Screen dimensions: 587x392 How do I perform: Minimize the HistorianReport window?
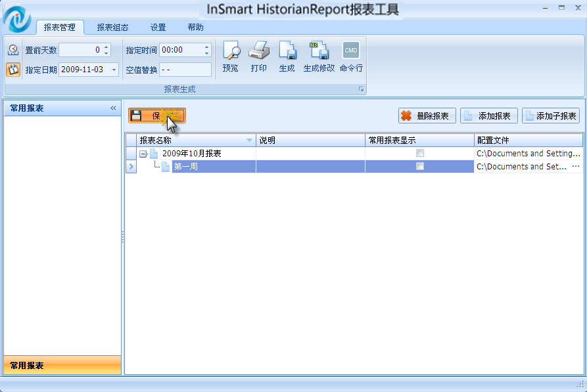(x=546, y=8)
